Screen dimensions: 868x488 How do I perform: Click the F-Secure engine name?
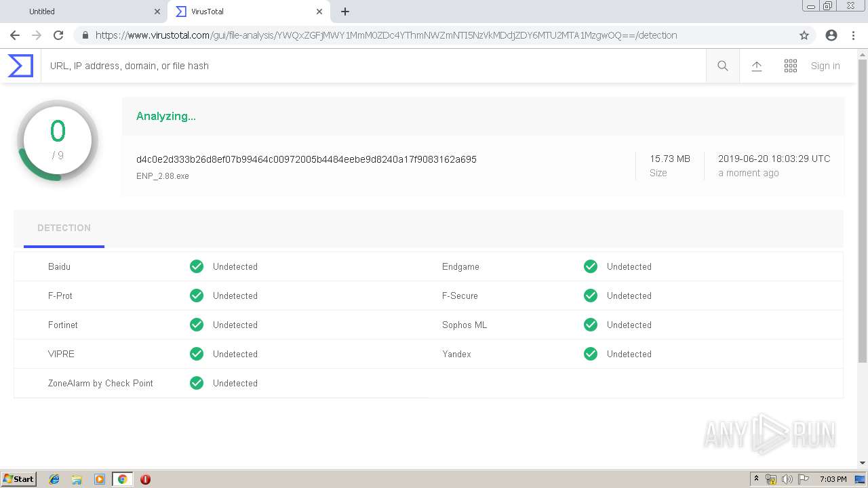tap(460, 296)
